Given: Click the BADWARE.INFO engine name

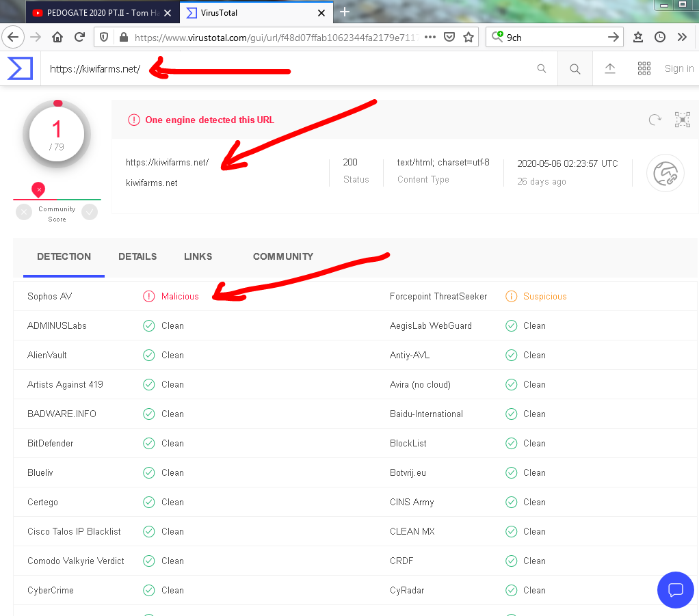Looking at the screenshot, I should [62, 414].
